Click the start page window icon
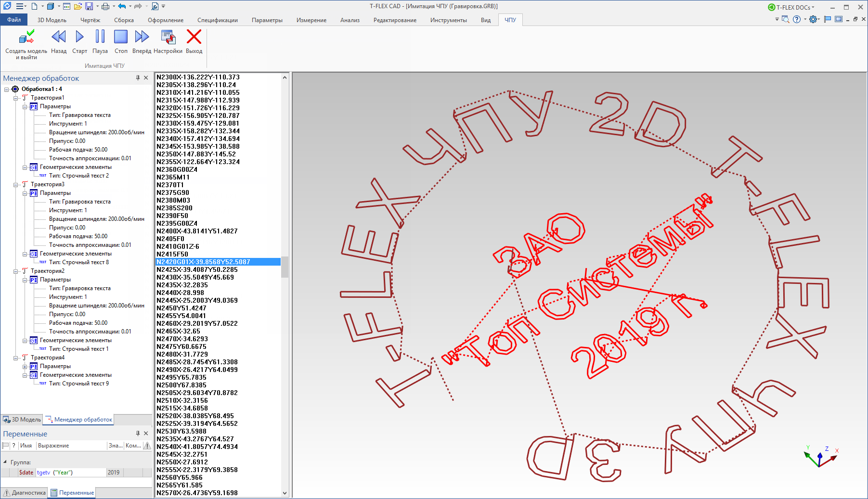 pos(67,6)
